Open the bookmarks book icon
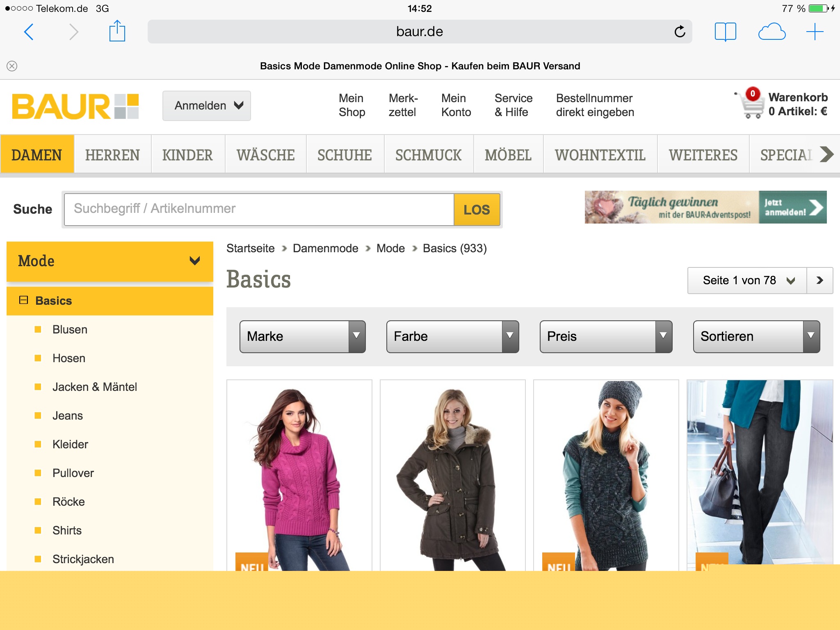The image size is (840, 630). 725,32
